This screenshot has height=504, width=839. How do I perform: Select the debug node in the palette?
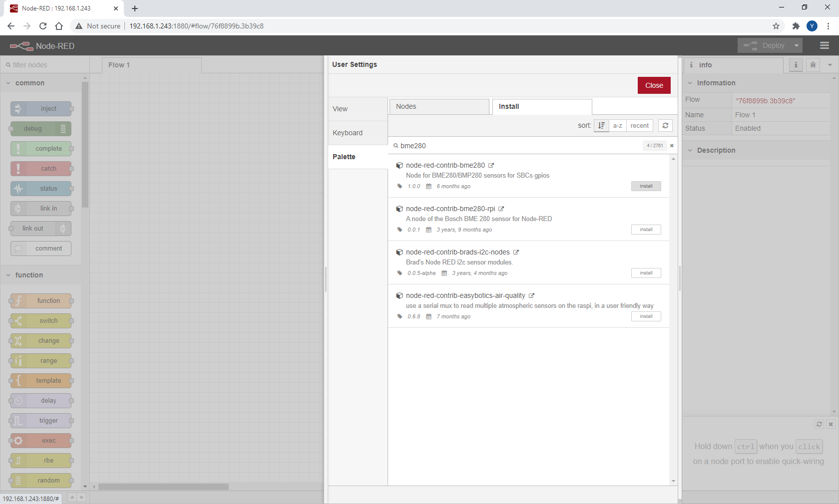41,129
